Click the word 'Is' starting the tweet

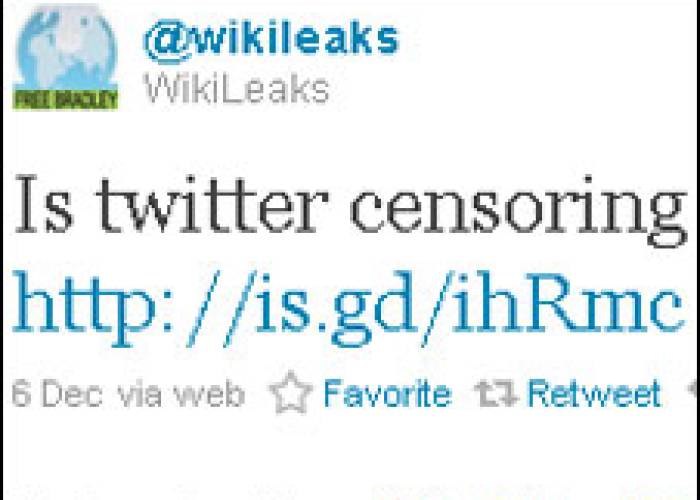click(x=43, y=206)
